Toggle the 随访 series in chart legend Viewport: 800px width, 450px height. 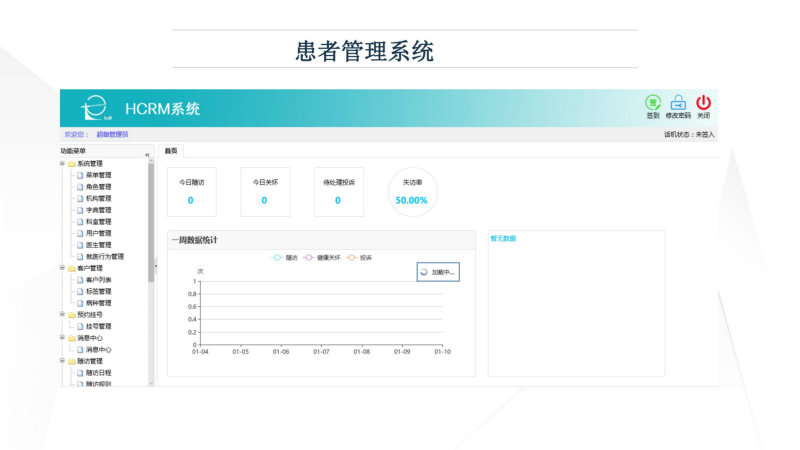pos(285,258)
